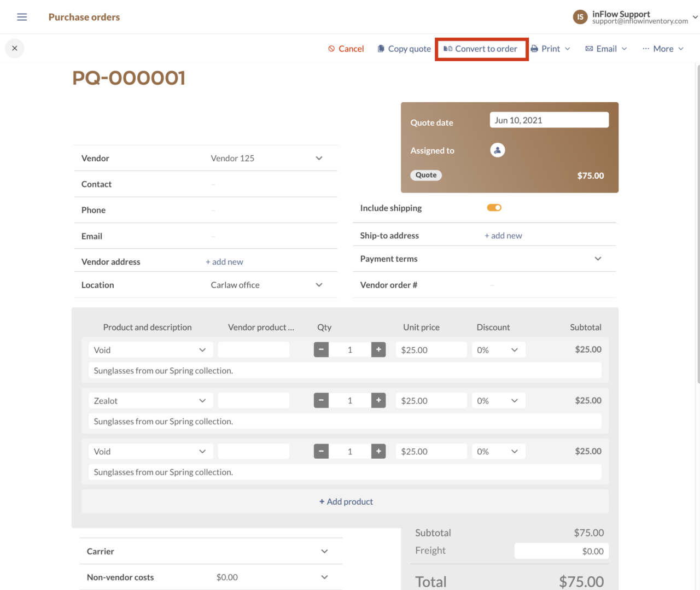
Task: Expand the Non-vendor costs dropdown
Action: coord(324,577)
